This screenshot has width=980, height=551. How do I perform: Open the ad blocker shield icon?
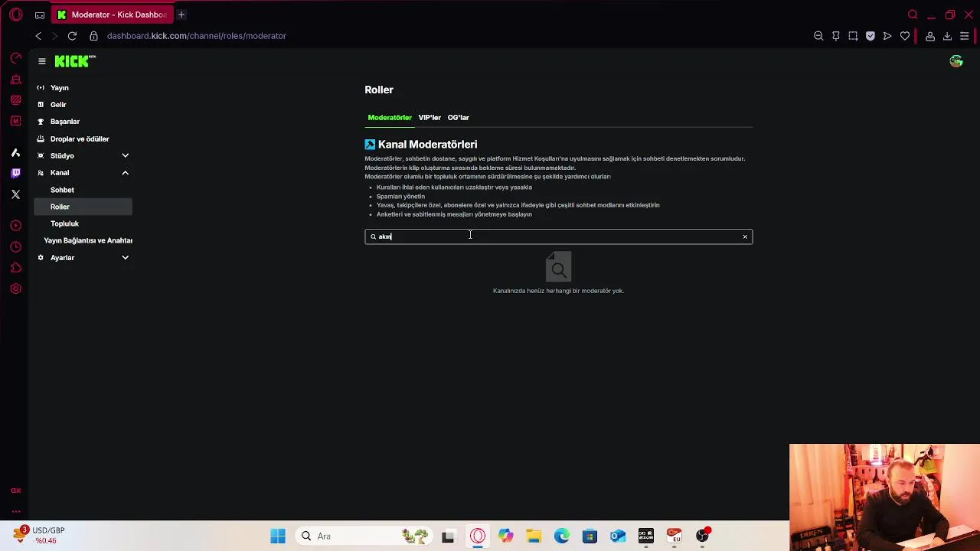point(871,36)
